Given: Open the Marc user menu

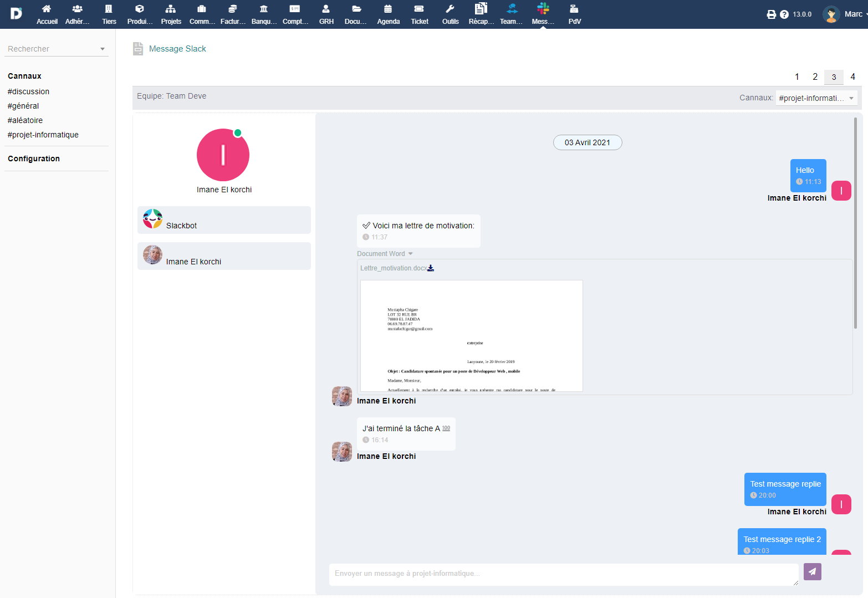Looking at the screenshot, I should pos(845,14).
